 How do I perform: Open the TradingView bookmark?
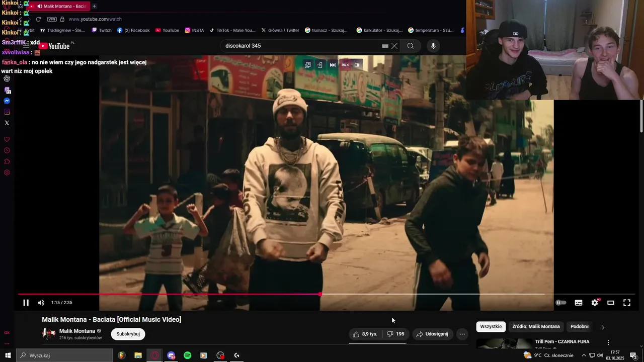62,30
